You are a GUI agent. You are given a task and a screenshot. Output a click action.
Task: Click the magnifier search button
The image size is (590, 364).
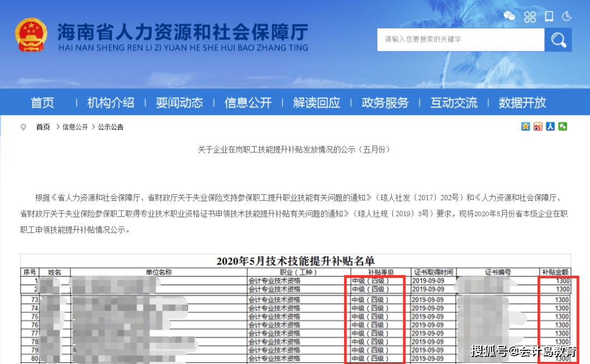click(558, 39)
